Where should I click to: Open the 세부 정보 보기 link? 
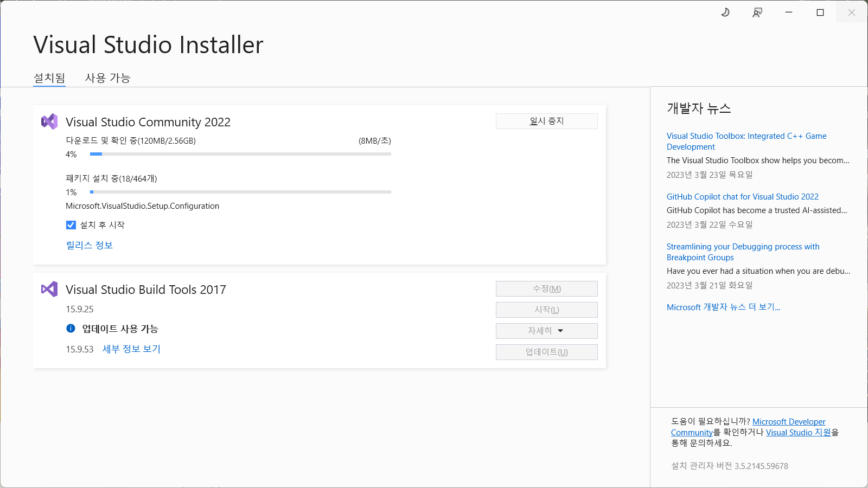pos(132,349)
